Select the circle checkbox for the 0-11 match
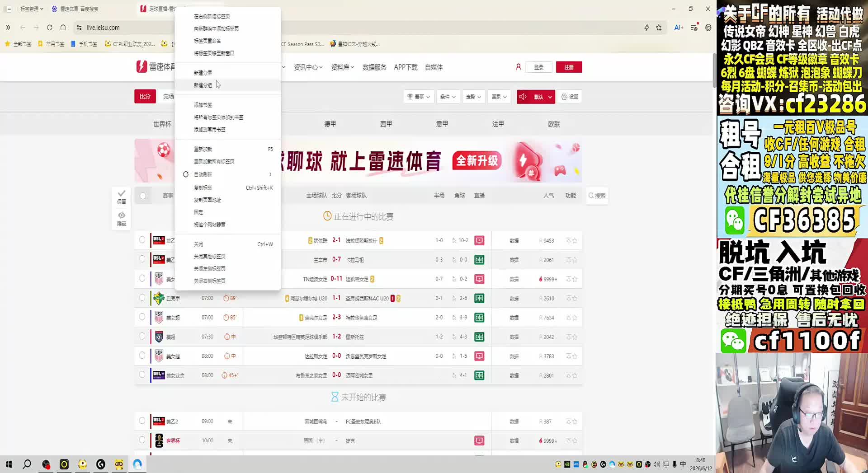 click(x=142, y=278)
